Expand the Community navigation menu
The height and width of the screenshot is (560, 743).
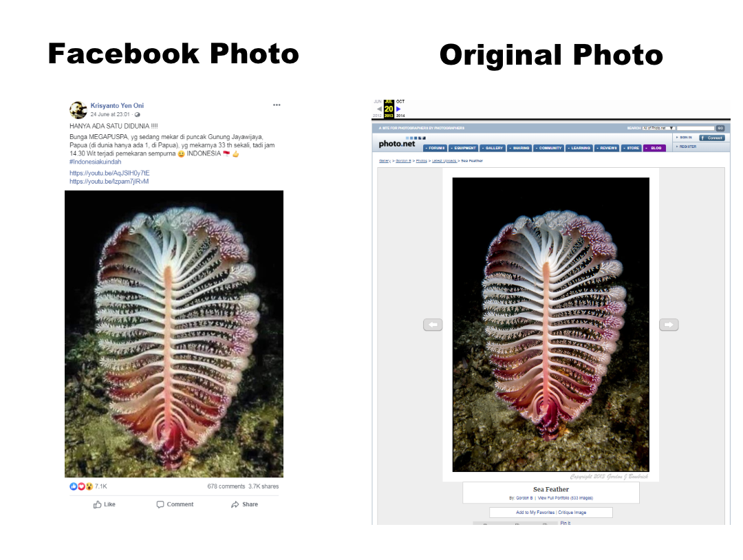click(x=548, y=148)
